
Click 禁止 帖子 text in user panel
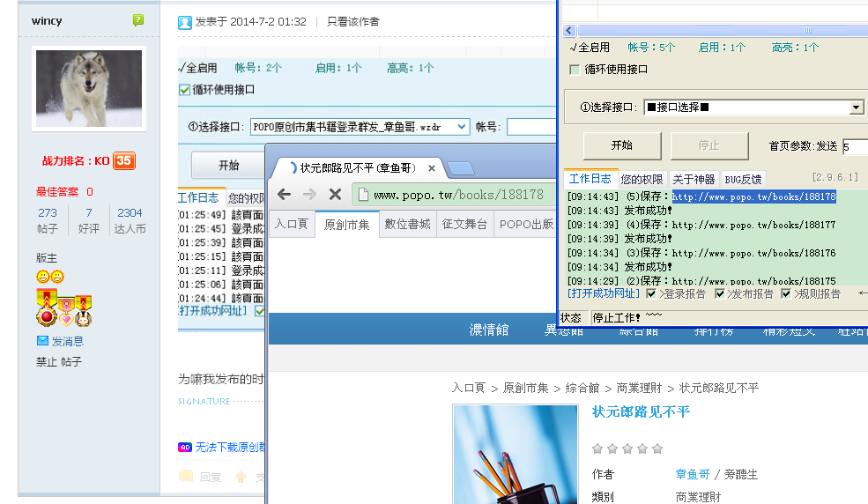click(59, 362)
